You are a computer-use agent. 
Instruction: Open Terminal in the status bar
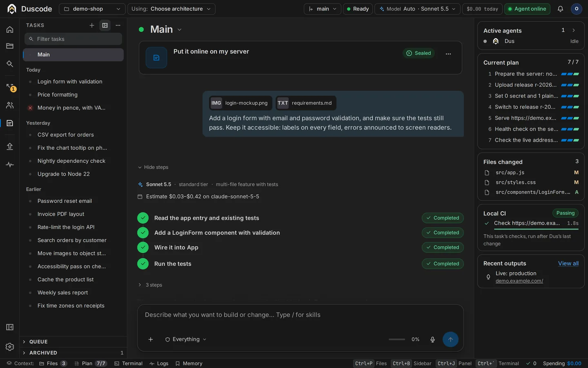coord(129,364)
